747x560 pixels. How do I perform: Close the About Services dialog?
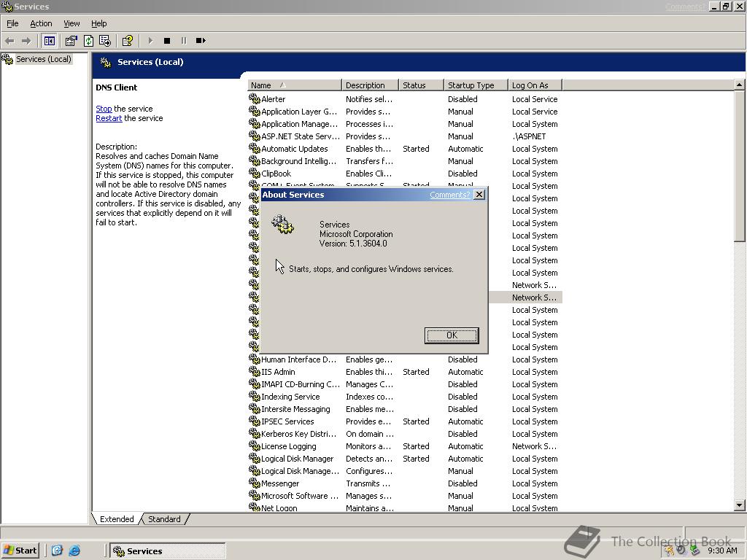[480, 194]
